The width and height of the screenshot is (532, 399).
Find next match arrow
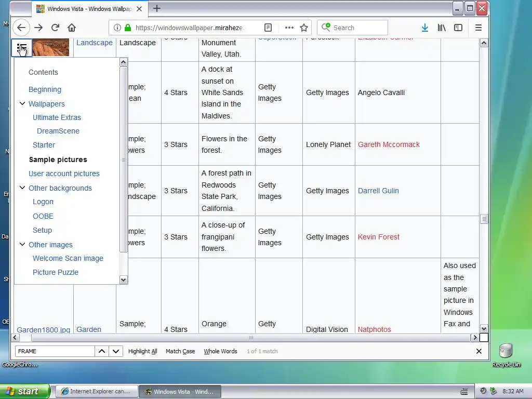(x=116, y=351)
